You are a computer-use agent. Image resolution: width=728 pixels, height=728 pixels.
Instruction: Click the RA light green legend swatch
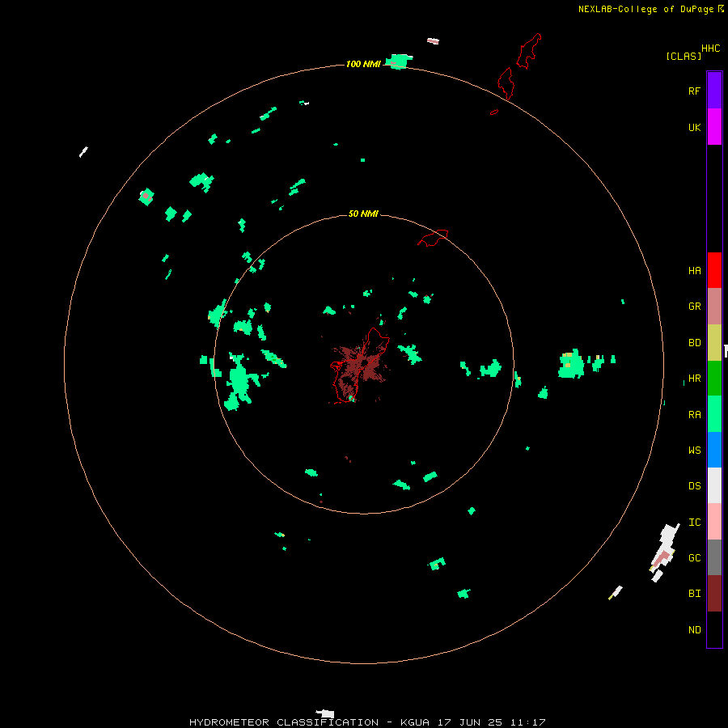coord(714,414)
